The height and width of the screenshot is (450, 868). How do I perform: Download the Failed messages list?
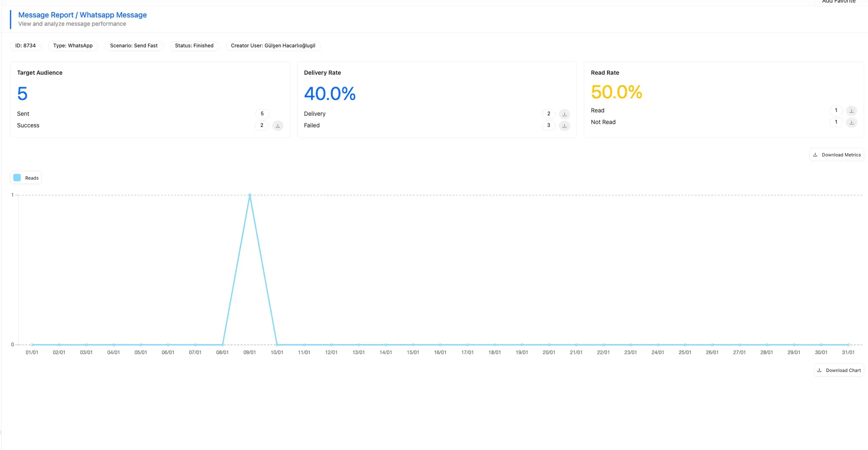[x=564, y=126]
